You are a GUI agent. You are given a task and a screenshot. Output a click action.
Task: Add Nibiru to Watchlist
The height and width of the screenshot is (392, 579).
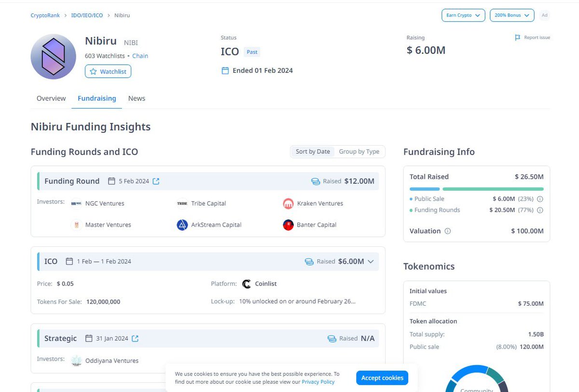pyautogui.click(x=108, y=71)
